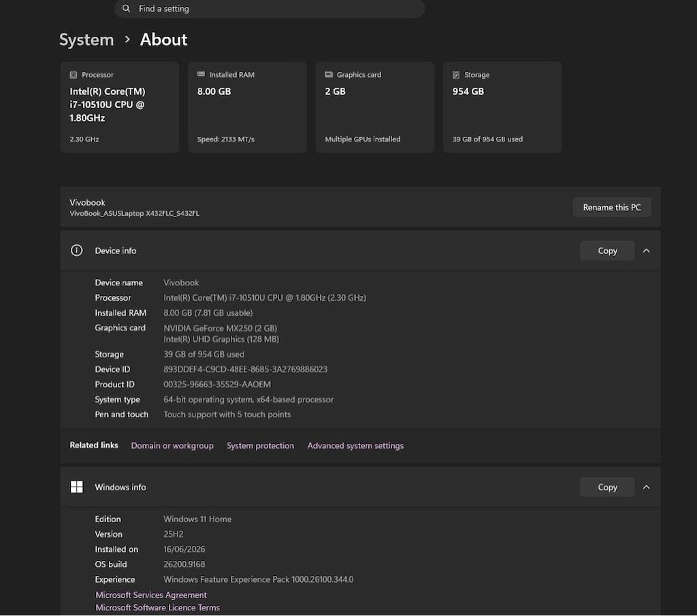Click the Device ID value 893DDEF4-C9CD-48EE-8685-3A2769886023
Viewport: 697px width, 616px height.
[x=245, y=370]
